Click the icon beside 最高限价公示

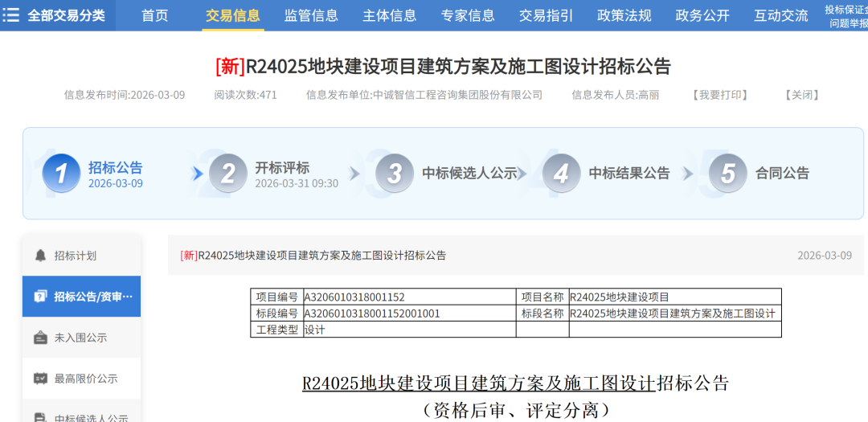point(40,379)
